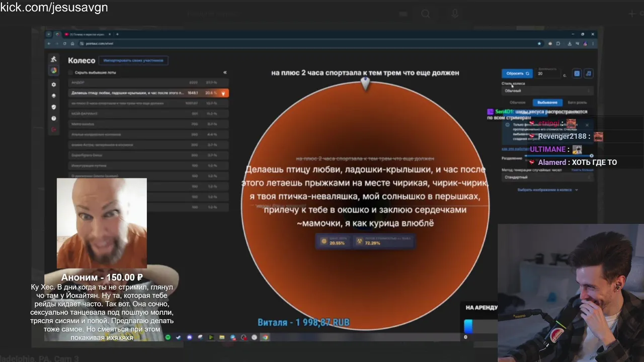The width and height of the screenshot is (644, 362).
Task: Click the crown icon on highlighted lot
Action: (x=223, y=93)
